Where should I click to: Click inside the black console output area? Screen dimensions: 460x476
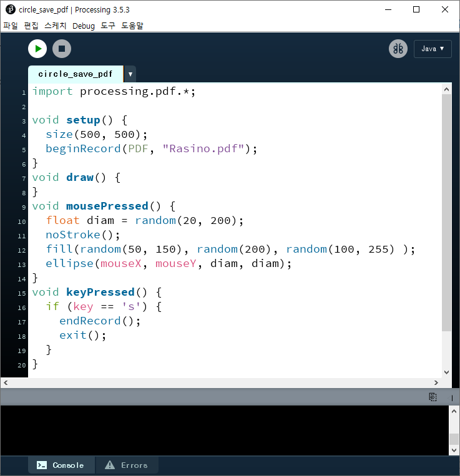tap(225, 430)
